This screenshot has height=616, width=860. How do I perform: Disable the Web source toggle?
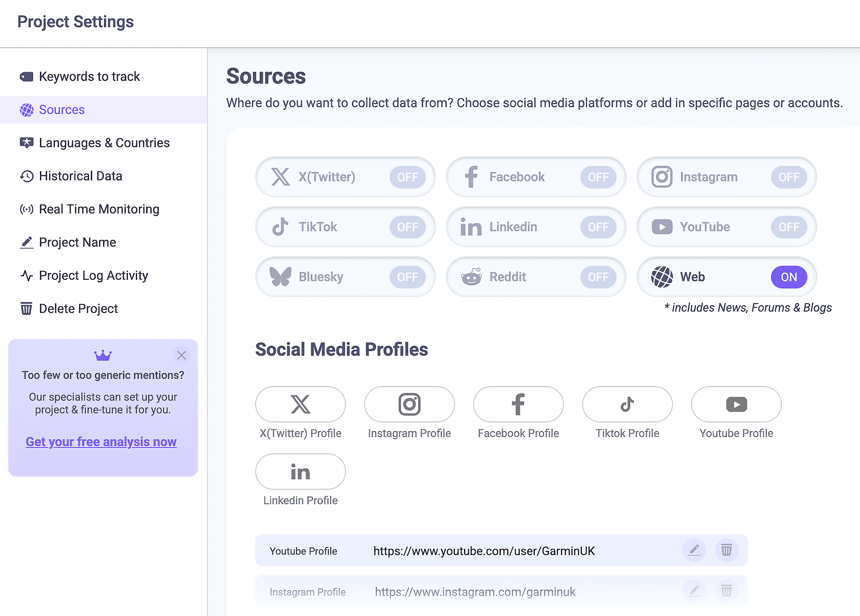[789, 277]
